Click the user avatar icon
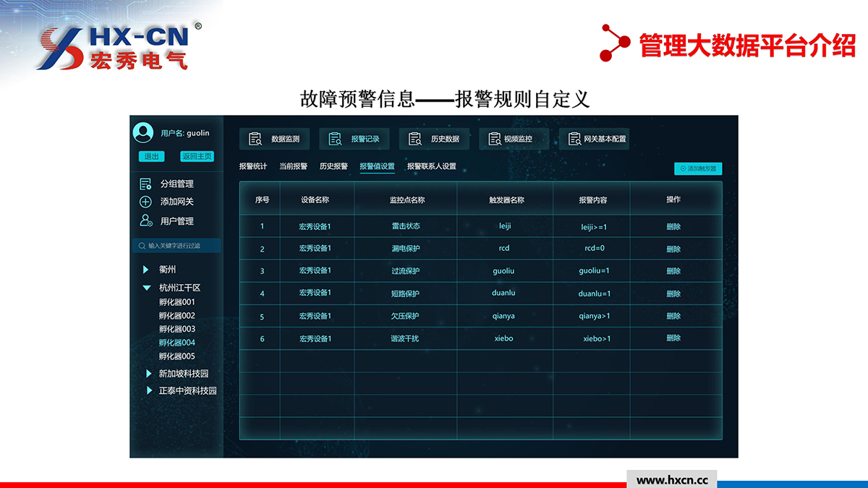868x488 pixels. coord(143,133)
